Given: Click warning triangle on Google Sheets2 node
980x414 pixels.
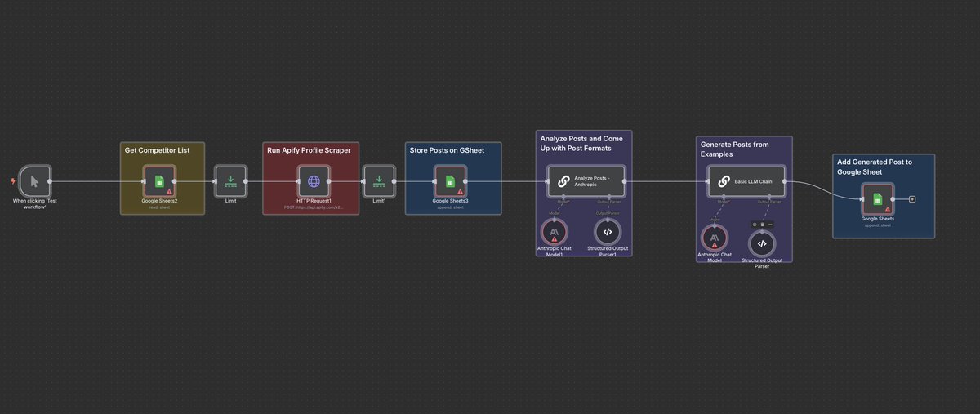Looking at the screenshot, I should [169, 191].
